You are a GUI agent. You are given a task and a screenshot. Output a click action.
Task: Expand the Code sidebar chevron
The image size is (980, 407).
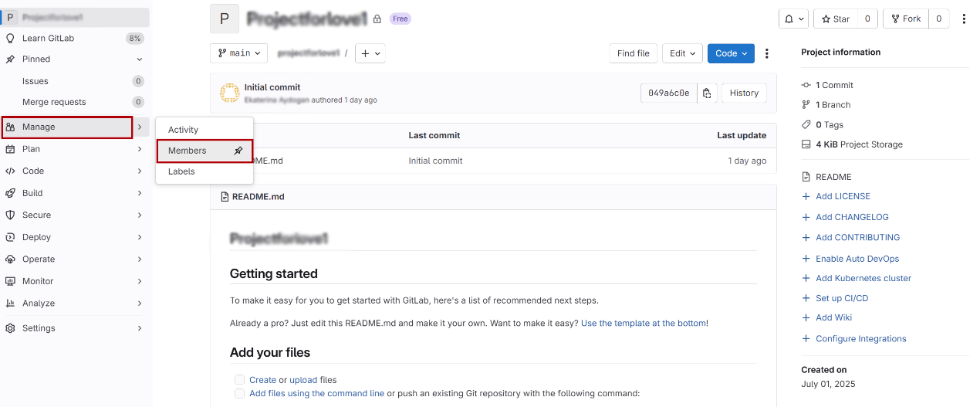point(140,171)
